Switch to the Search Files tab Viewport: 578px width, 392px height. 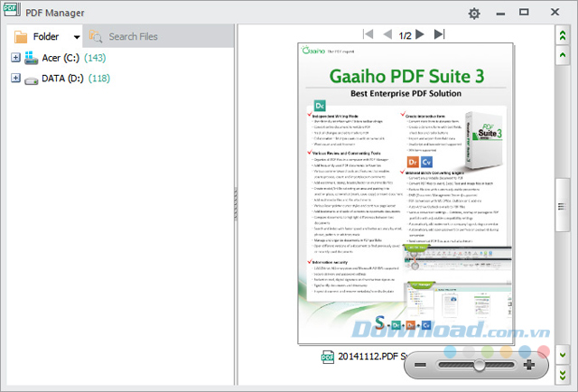(158, 36)
